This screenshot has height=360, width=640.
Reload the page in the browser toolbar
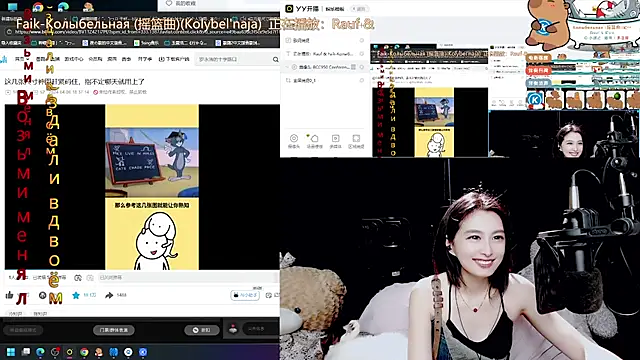pyautogui.click(x=9, y=32)
